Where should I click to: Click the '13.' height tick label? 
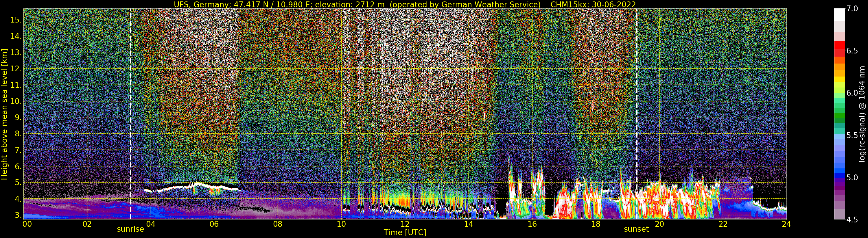tap(16, 53)
